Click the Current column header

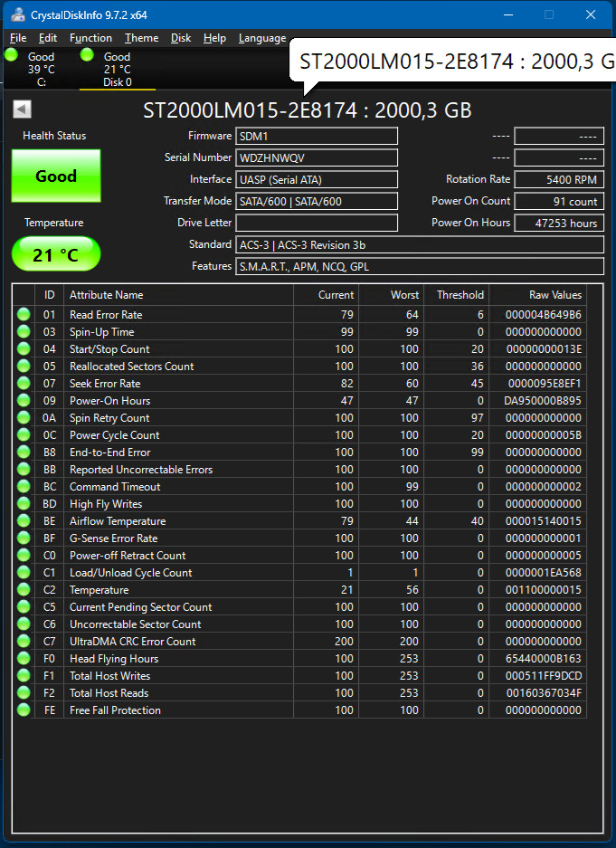[326, 295]
